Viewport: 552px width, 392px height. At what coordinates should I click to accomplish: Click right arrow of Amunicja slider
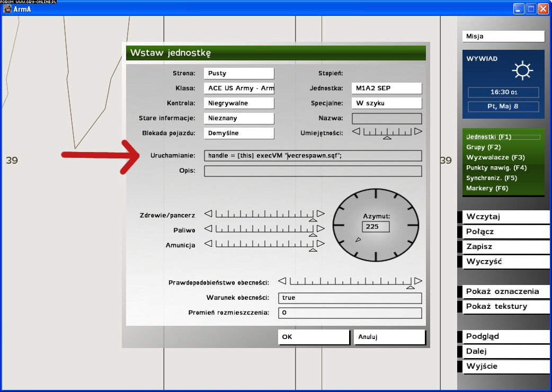click(x=320, y=244)
